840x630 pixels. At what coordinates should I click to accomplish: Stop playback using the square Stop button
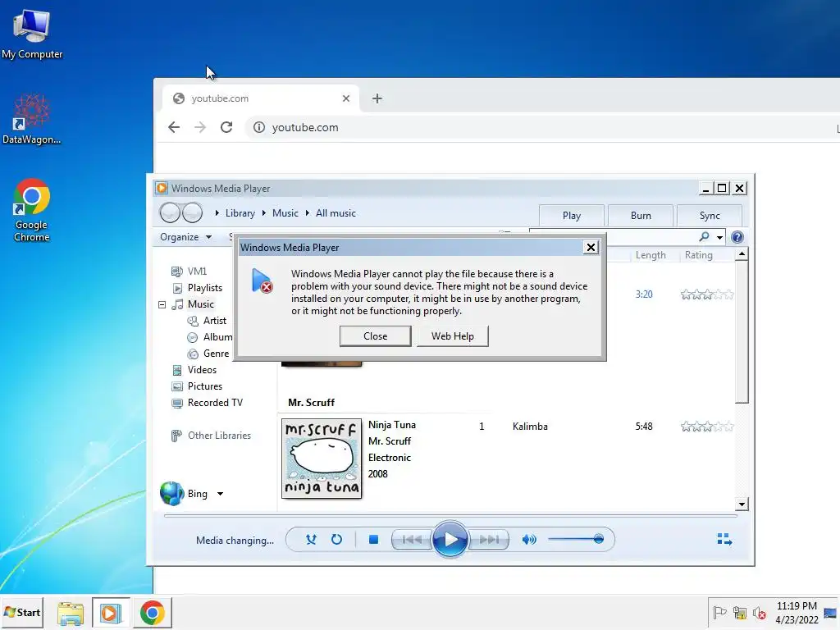click(373, 540)
